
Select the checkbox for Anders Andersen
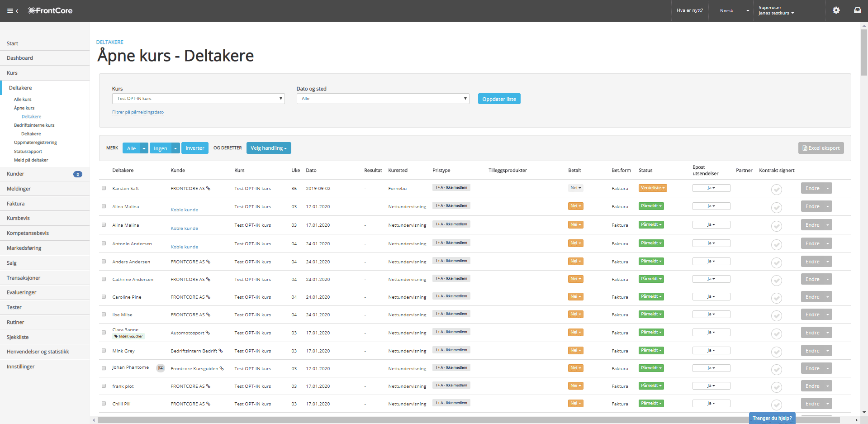tap(104, 262)
